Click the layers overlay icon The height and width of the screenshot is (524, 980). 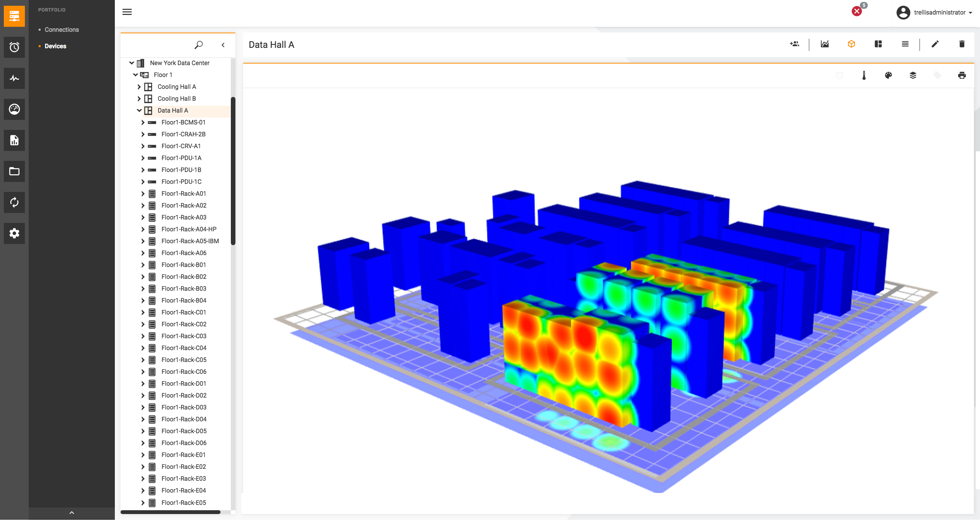[913, 75]
